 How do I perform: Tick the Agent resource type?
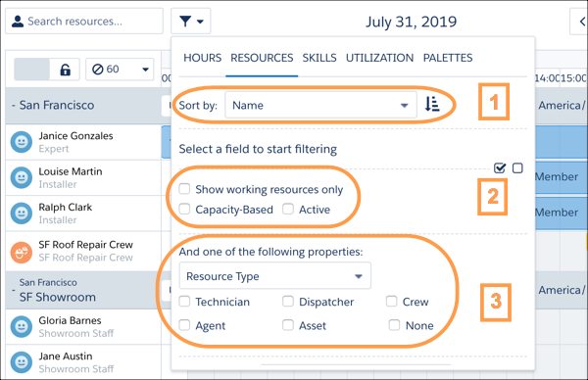click(x=184, y=325)
